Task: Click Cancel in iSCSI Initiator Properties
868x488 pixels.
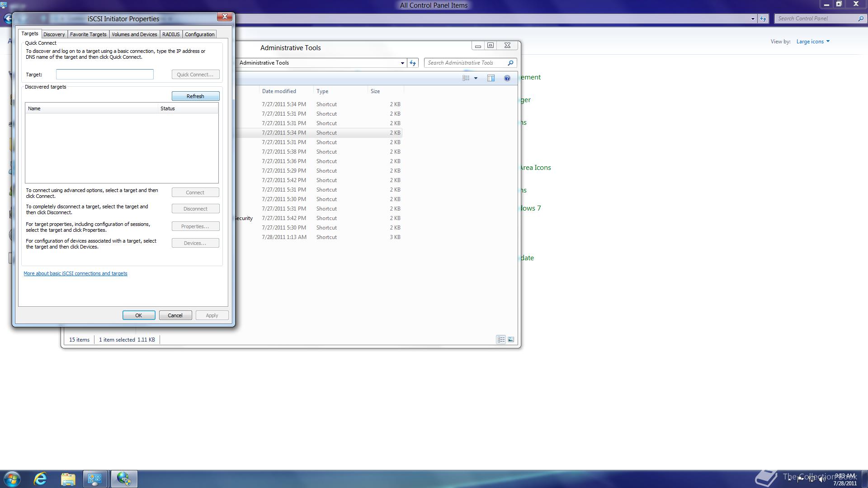Action: pyautogui.click(x=175, y=315)
